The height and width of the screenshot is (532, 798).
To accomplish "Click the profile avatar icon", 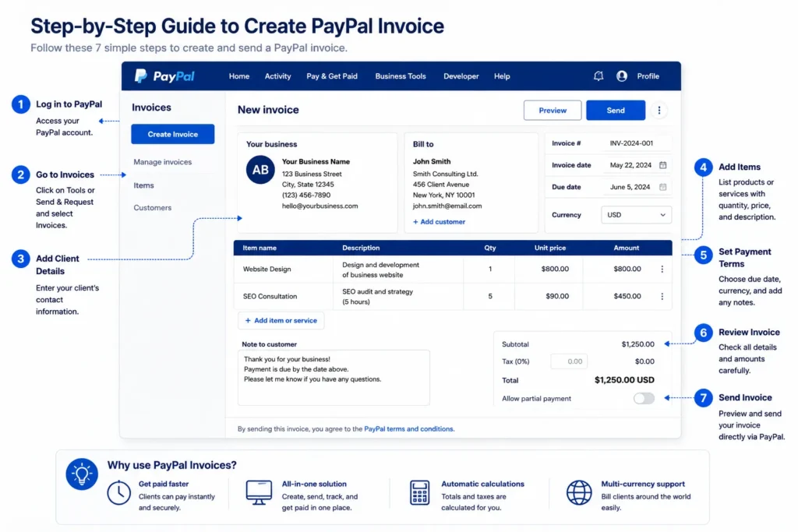I will click(x=621, y=76).
